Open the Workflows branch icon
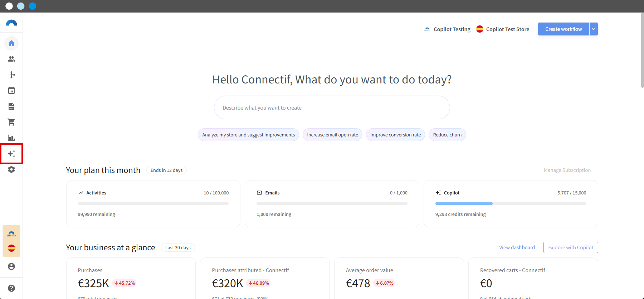 coord(11,75)
